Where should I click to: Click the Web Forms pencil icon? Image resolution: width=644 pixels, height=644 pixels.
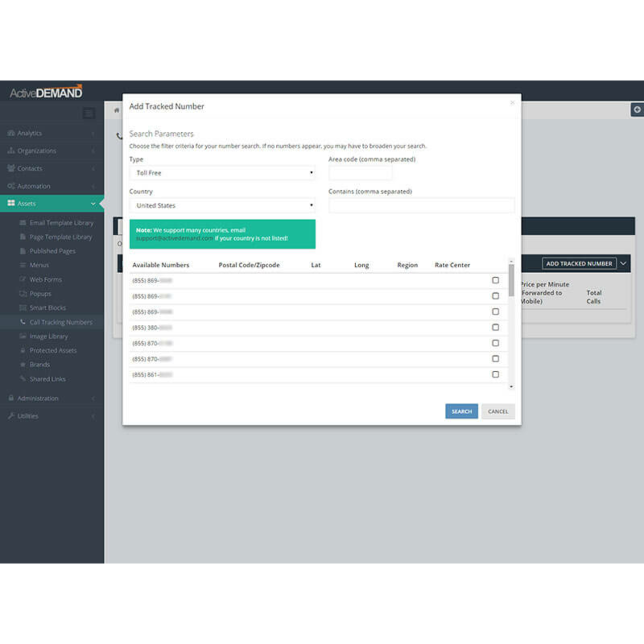pos(23,279)
